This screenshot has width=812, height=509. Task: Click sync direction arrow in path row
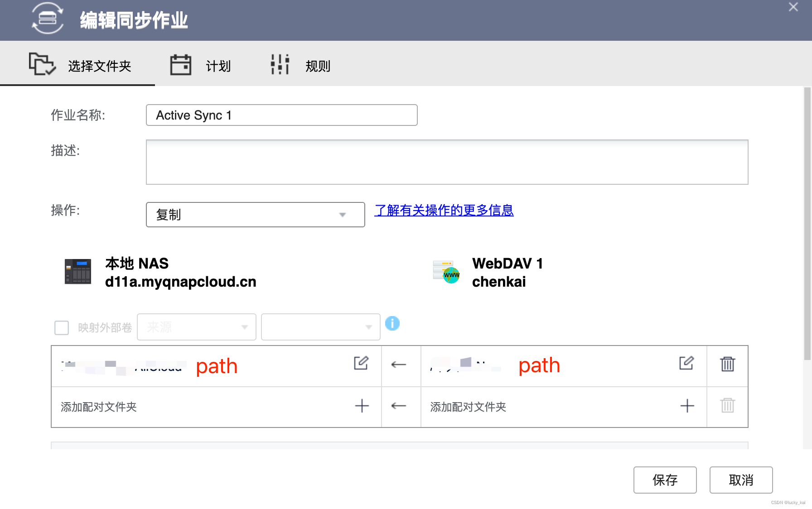coord(399,365)
